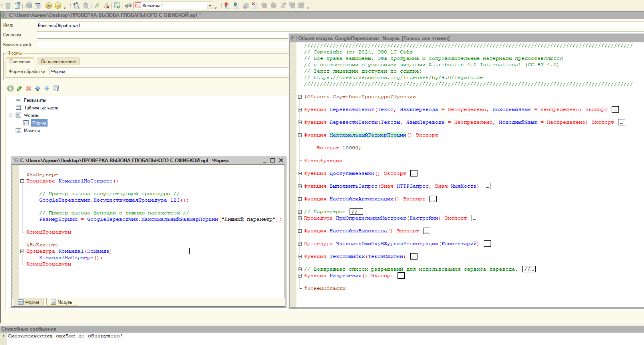Collapse the Команда1НаСервере procedure block
644x345 pixels.
pos(22,181)
